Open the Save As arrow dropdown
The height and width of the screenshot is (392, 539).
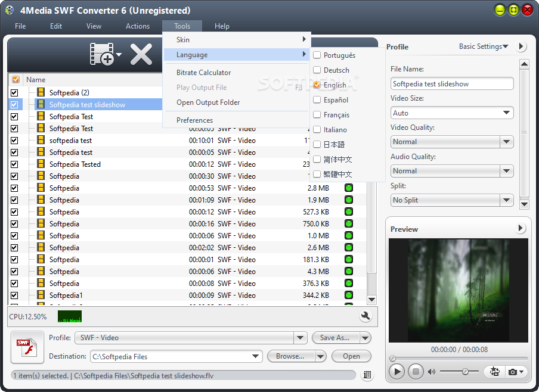click(365, 338)
